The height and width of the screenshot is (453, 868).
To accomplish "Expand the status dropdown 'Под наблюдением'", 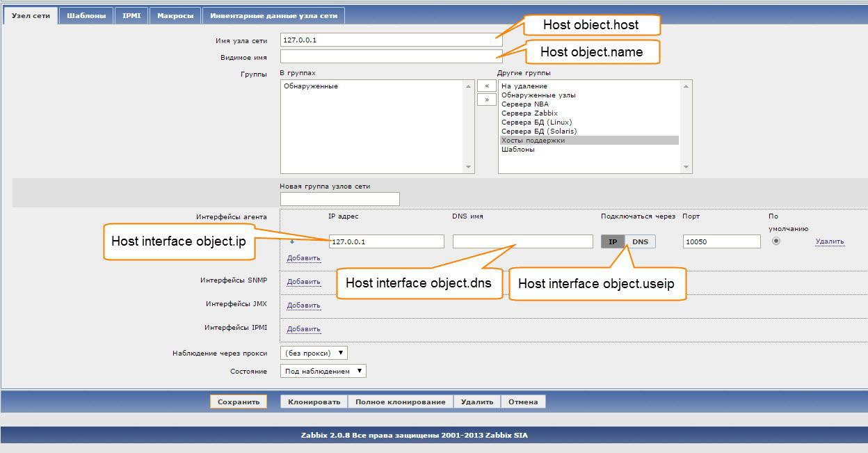I will pyautogui.click(x=323, y=372).
